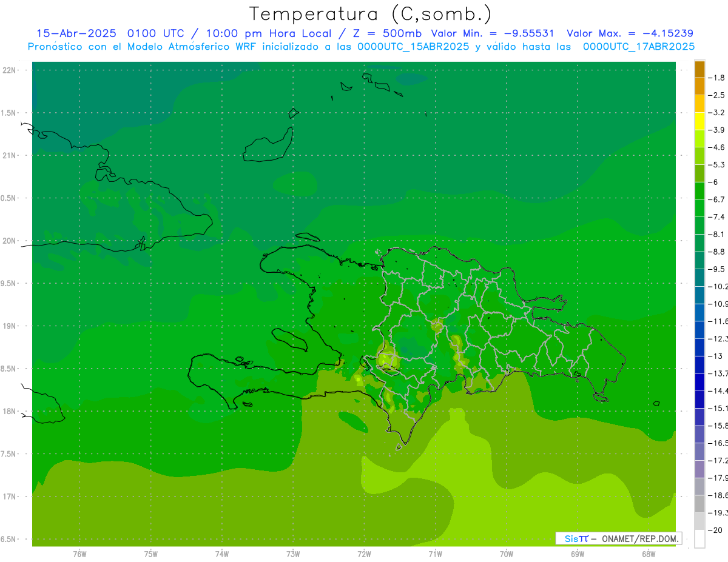Click the "0100 UTC" time label

click(x=156, y=33)
